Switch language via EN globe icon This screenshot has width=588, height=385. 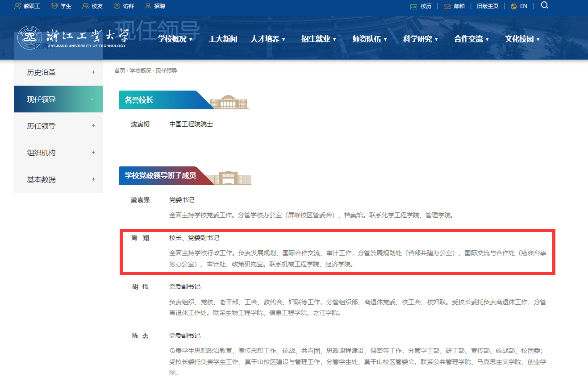pyautogui.click(x=513, y=6)
